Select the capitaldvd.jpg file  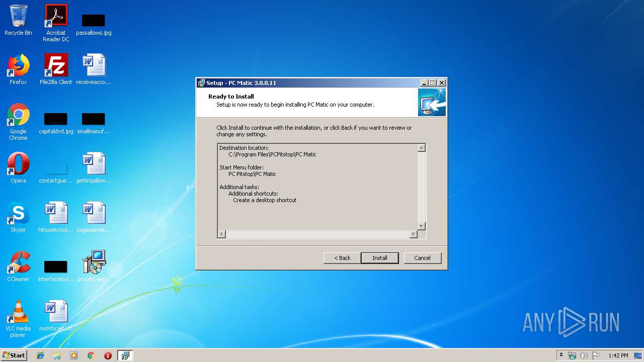click(56, 124)
